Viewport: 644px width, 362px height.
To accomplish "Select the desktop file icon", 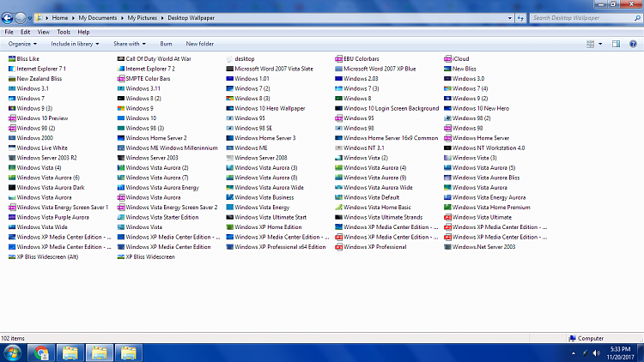I will pyautogui.click(x=229, y=59).
